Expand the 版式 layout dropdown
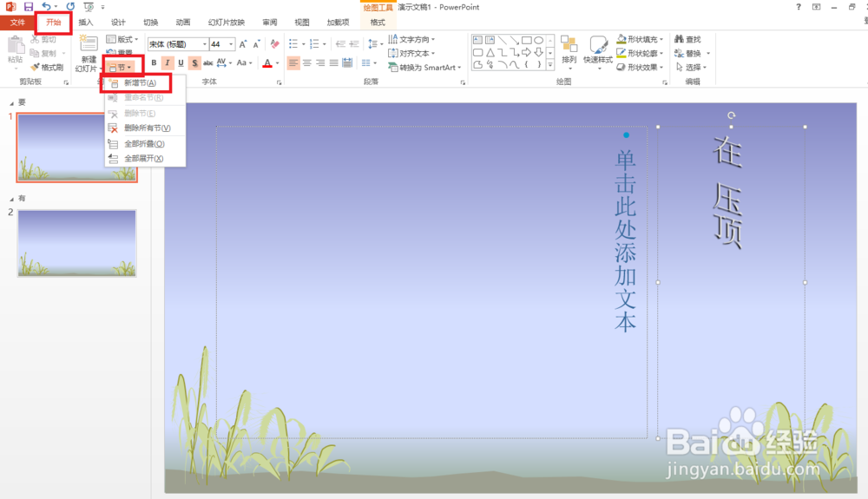 122,39
